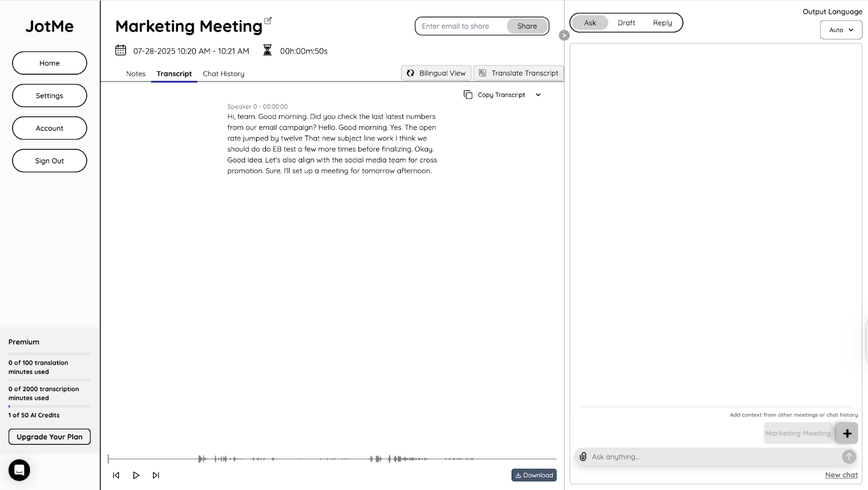Open the support chat bubble icon

point(19,470)
